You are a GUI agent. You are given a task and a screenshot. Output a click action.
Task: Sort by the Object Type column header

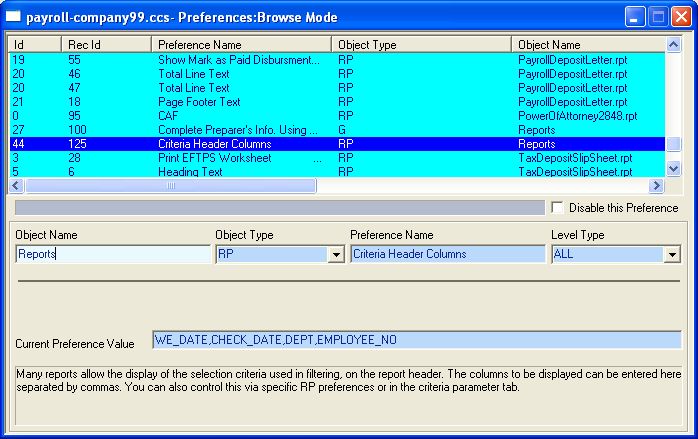tap(421, 45)
